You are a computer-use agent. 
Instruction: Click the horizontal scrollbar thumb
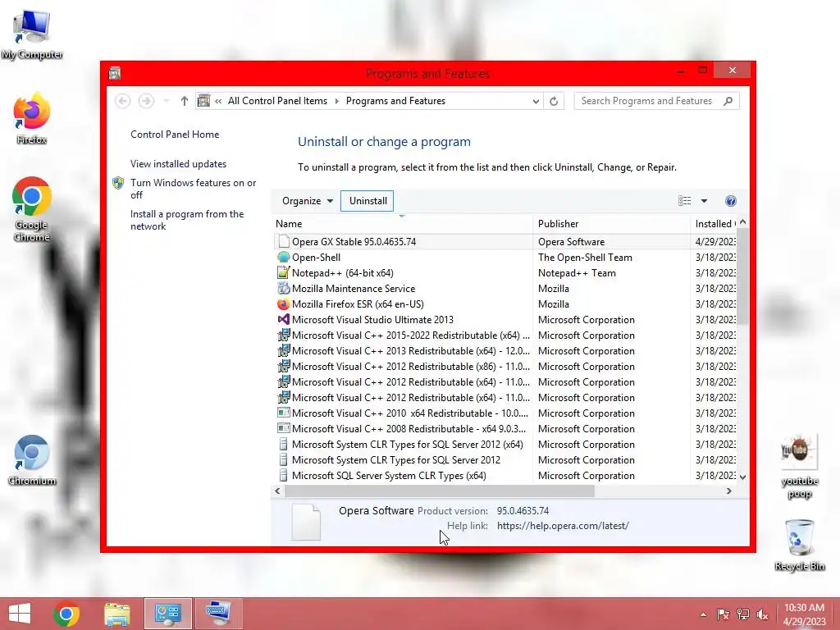click(x=440, y=491)
